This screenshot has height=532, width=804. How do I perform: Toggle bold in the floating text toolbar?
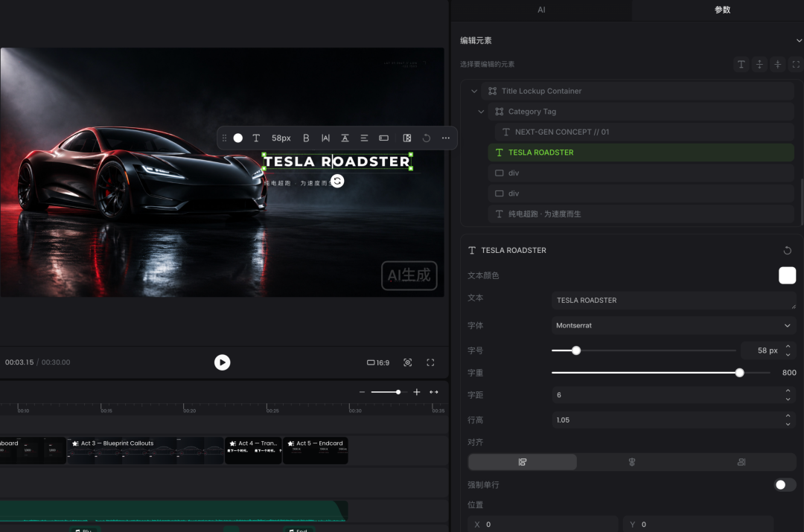(x=306, y=138)
